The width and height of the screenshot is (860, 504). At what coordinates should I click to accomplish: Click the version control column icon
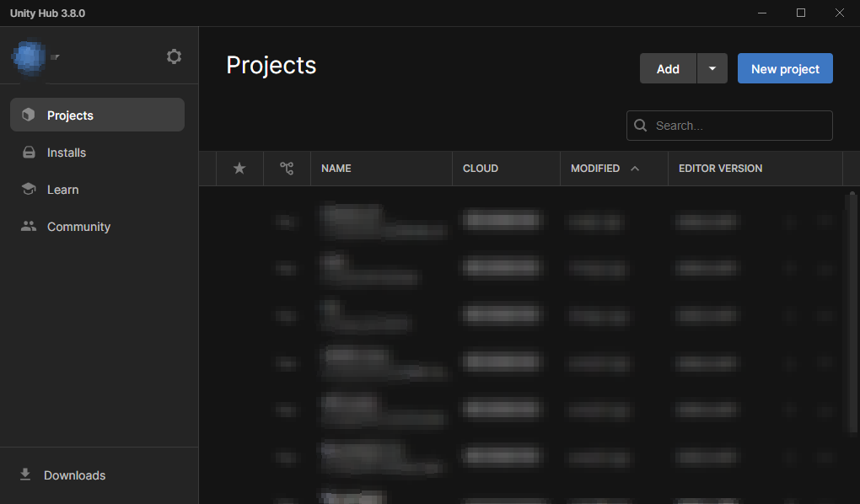[287, 169]
